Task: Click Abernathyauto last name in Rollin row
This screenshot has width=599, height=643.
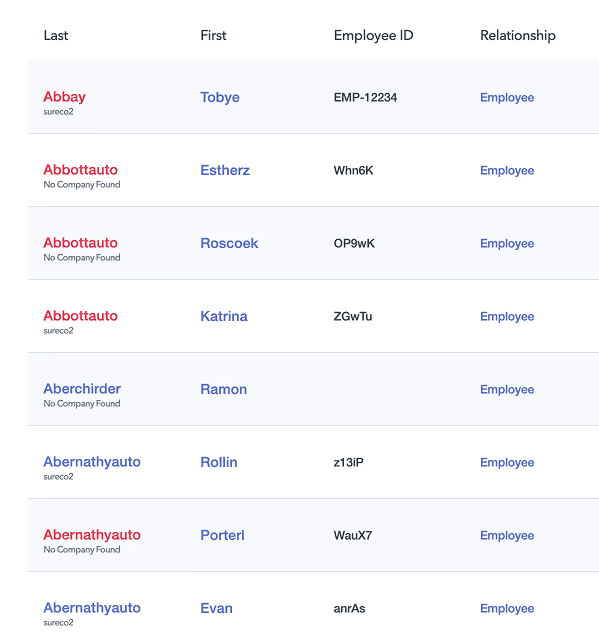Action: [x=92, y=462]
